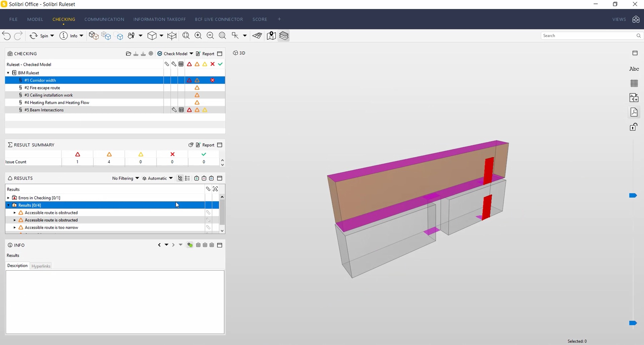Click Set to Selection Basket in Results
644x345 pixels.
point(211,178)
